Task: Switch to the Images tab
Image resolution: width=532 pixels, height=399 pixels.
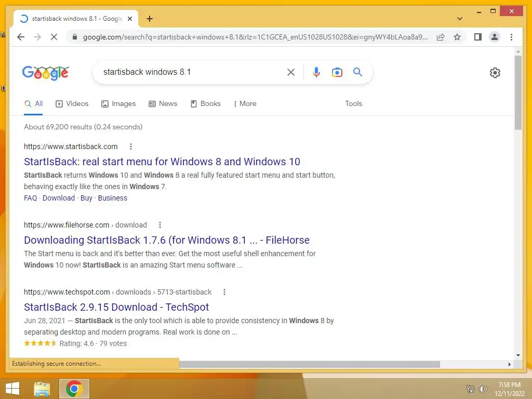Action: pyautogui.click(x=118, y=104)
